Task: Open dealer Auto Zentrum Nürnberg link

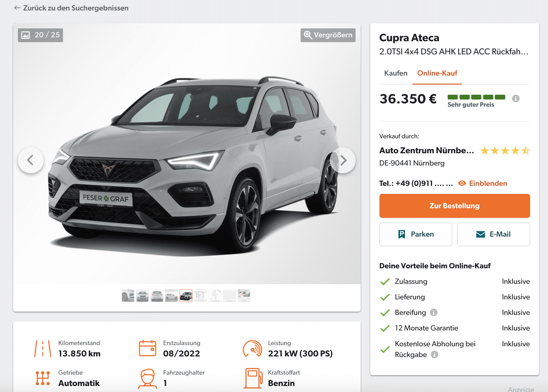Action: coord(426,150)
